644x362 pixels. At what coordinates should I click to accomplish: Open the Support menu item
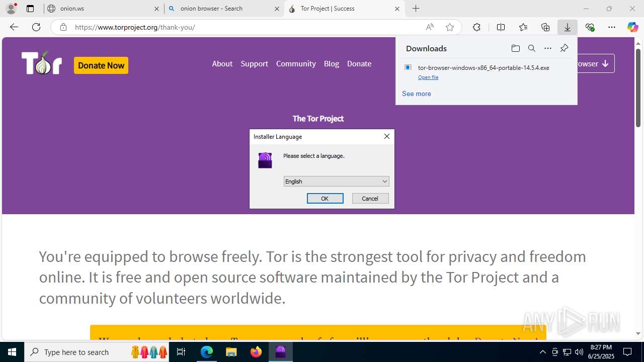point(254,64)
